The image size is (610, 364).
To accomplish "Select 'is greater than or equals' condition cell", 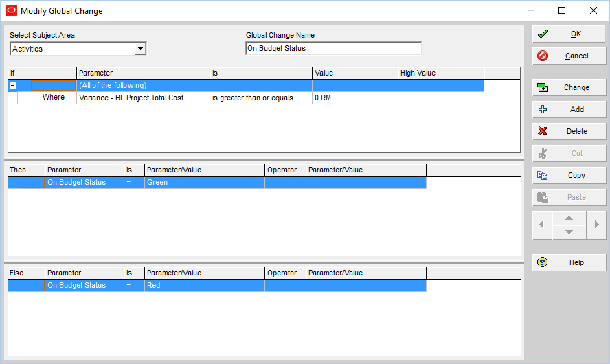I will 260,98.
